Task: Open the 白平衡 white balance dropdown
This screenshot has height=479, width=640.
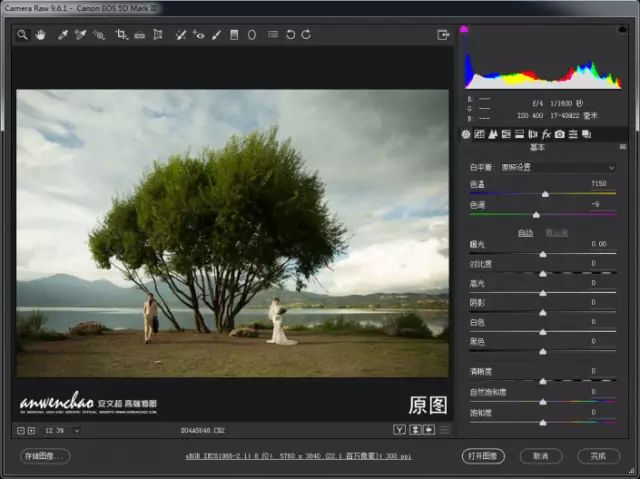Action: click(558, 167)
